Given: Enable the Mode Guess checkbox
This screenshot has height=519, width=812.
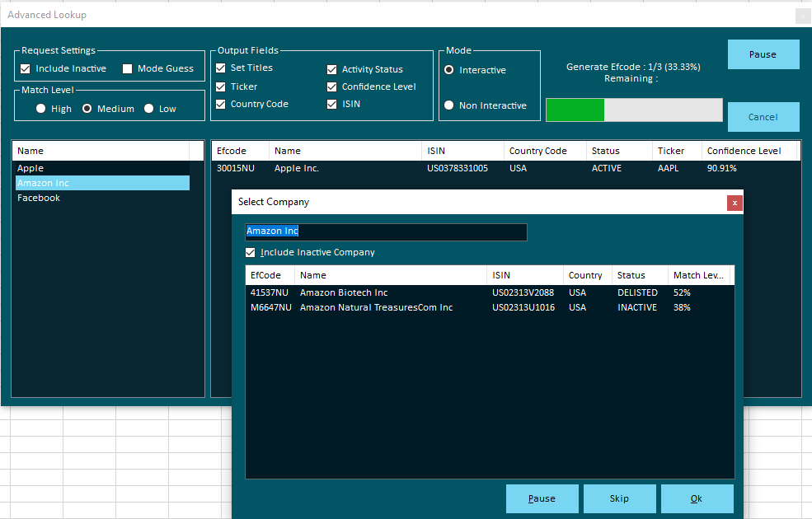Looking at the screenshot, I should tap(128, 69).
